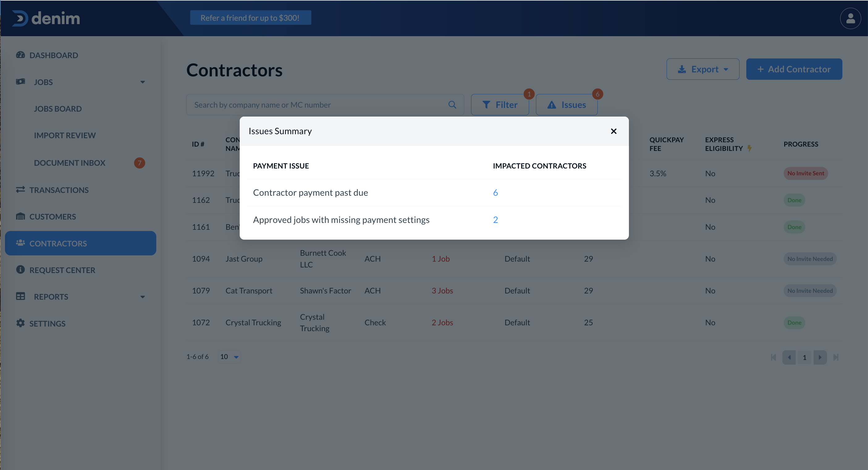Close the Issues Summary dialog
868x470 pixels.
click(x=613, y=131)
